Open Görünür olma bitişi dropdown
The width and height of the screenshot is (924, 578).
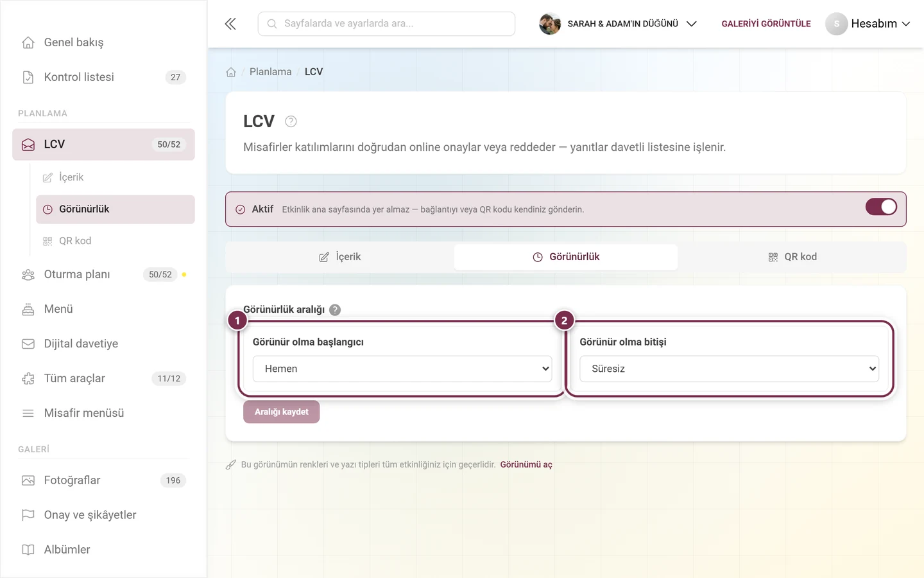point(729,369)
